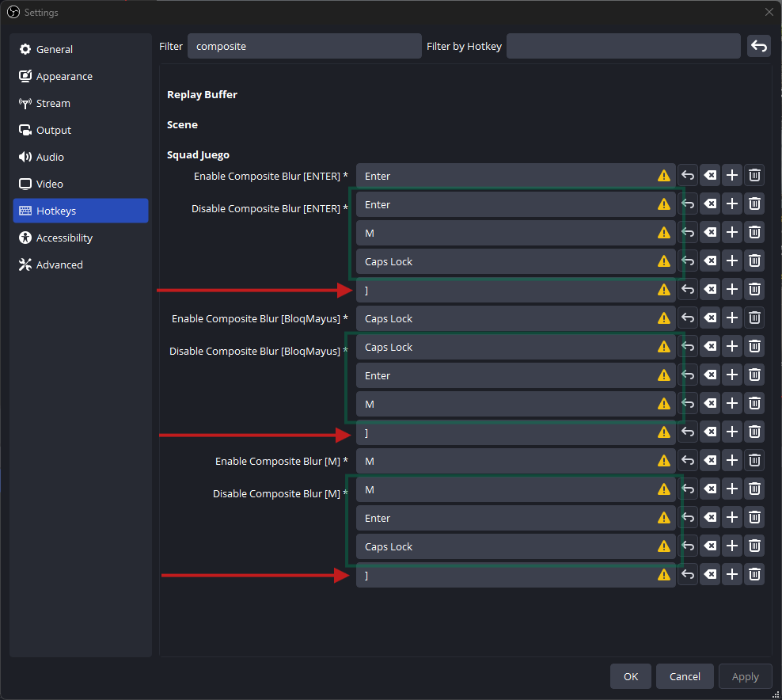Delete the Enable Composite Blur [ENTER] hotkey with trash icon
This screenshot has height=700, width=782.
pyautogui.click(x=754, y=176)
